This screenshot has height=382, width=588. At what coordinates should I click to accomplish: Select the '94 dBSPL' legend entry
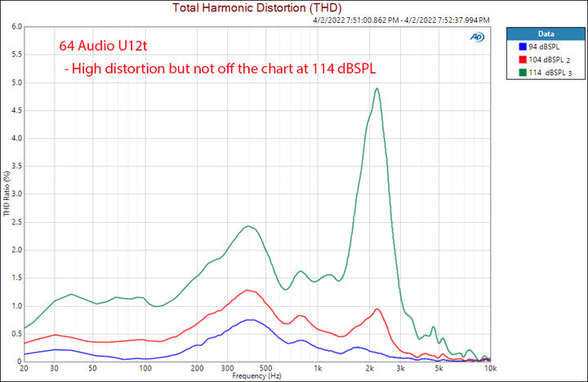[544, 47]
